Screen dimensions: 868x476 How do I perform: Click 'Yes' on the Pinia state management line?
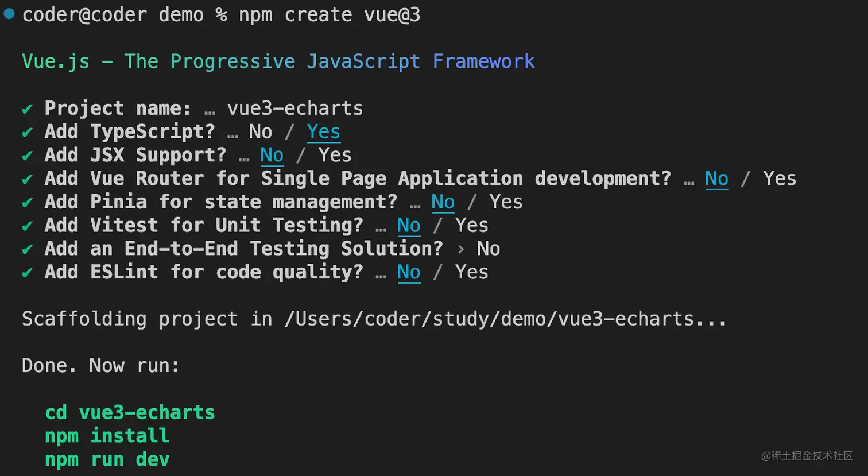coord(506,202)
